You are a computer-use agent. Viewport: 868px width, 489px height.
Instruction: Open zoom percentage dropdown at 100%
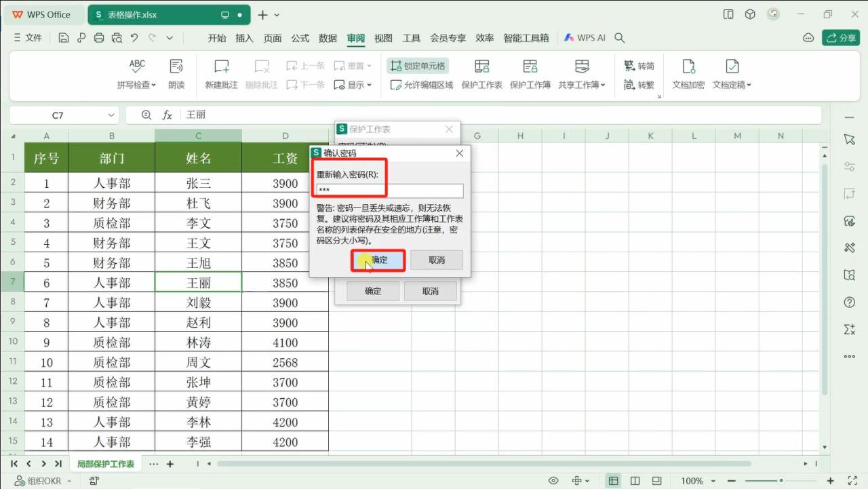(x=712, y=481)
